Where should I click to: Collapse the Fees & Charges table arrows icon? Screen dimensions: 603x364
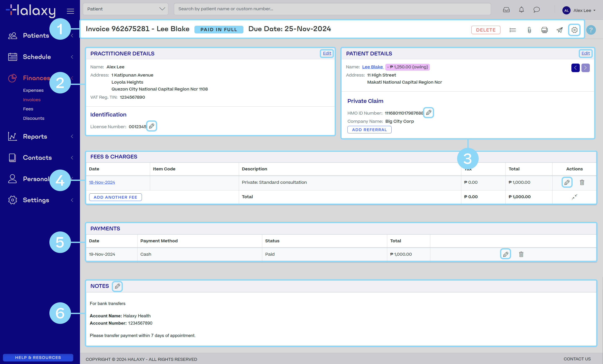click(x=574, y=197)
